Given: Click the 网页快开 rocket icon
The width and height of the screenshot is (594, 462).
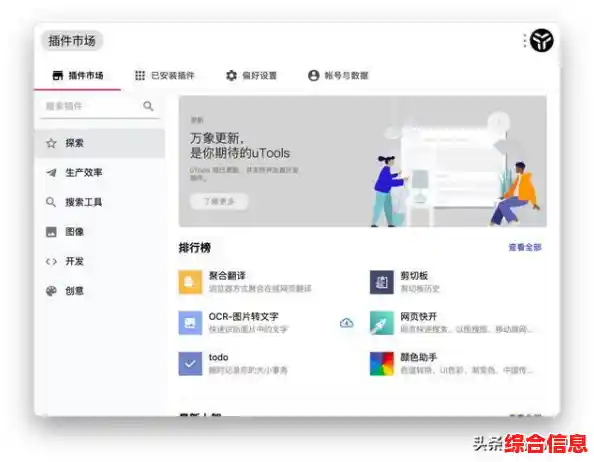Looking at the screenshot, I should [382, 323].
